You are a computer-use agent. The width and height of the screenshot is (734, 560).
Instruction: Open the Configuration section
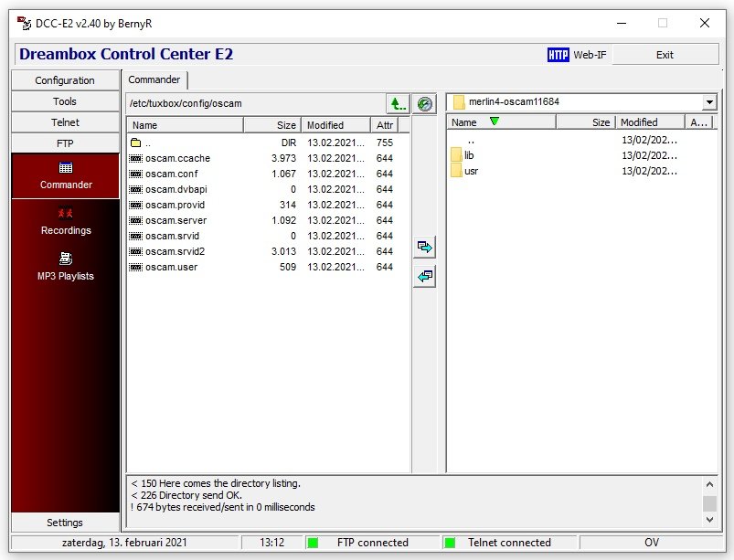point(65,80)
